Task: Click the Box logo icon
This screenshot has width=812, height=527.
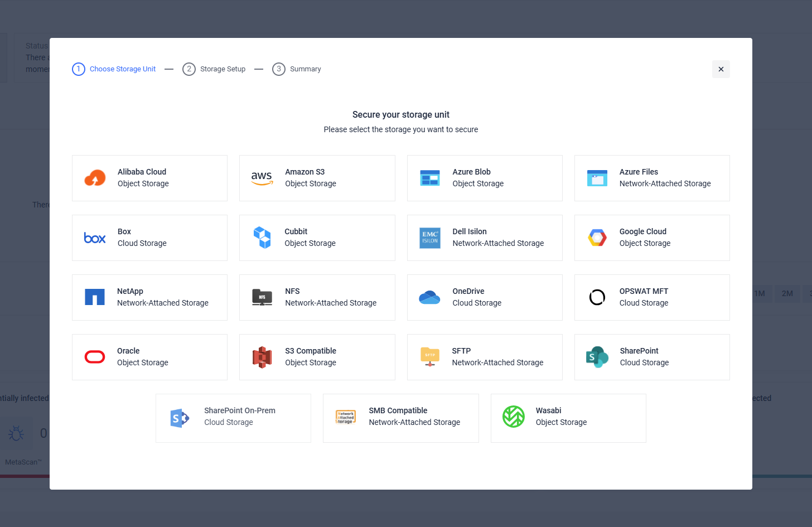Action: (95, 238)
